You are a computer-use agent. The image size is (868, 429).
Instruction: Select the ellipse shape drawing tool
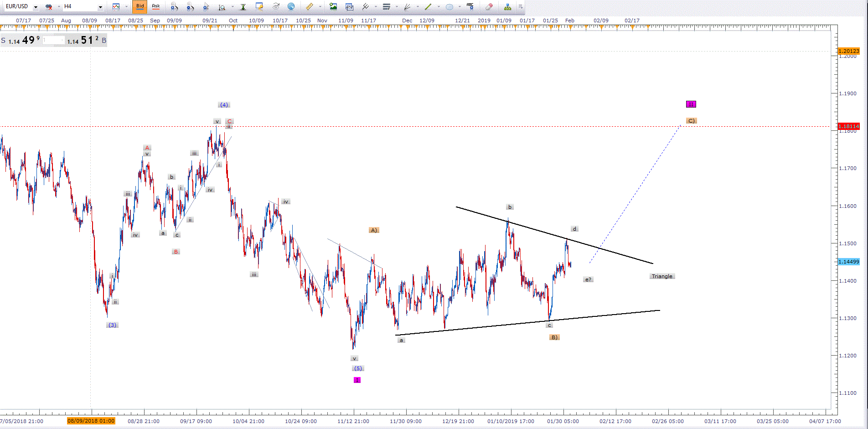[x=449, y=7]
